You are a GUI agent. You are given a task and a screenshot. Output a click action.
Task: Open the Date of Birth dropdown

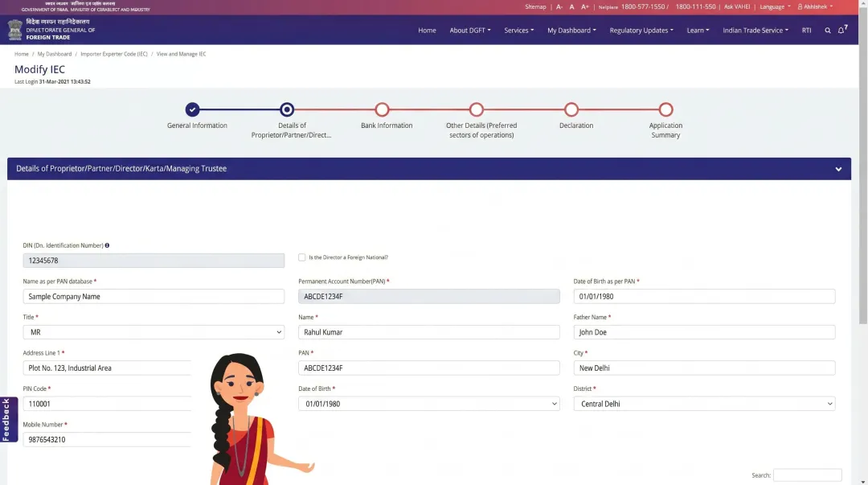(429, 404)
